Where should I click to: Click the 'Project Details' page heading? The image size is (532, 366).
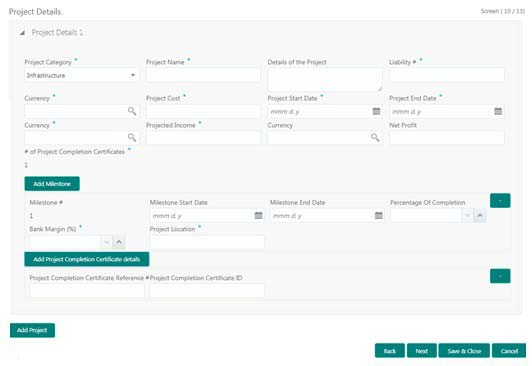(x=35, y=12)
